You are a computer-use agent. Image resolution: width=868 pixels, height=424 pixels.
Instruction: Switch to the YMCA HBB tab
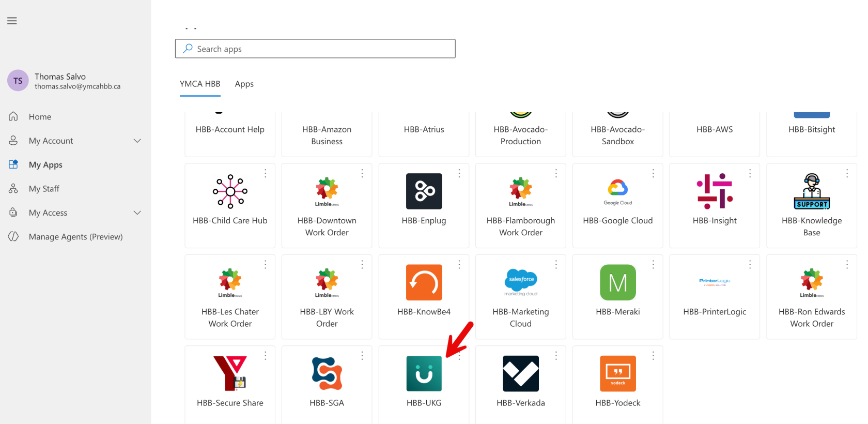tap(200, 84)
